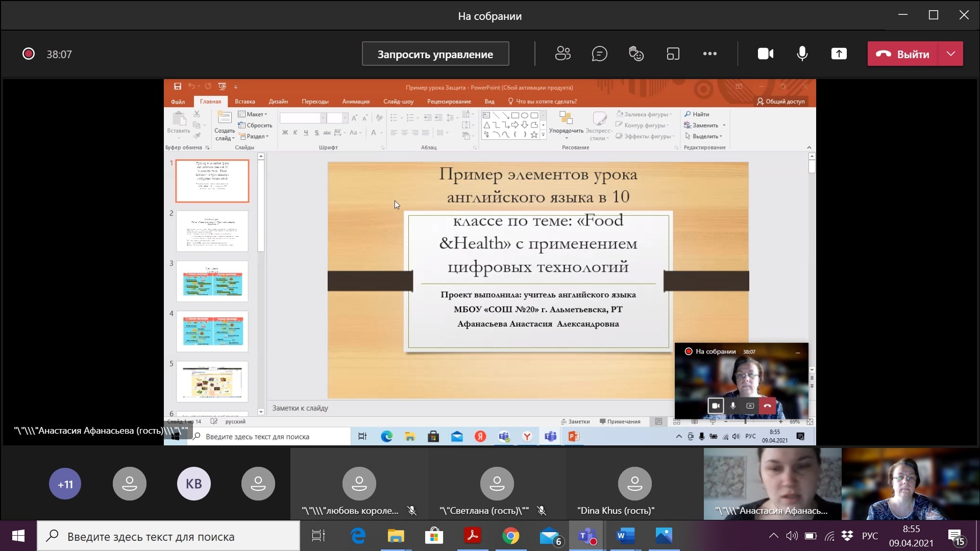Select the Dina Khus participant tile
The image size is (980, 551).
point(634,485)
